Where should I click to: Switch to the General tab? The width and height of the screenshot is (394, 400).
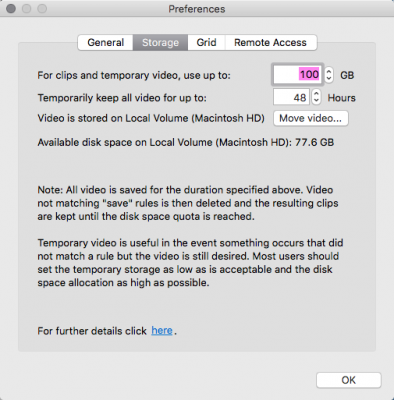[105, 43]
